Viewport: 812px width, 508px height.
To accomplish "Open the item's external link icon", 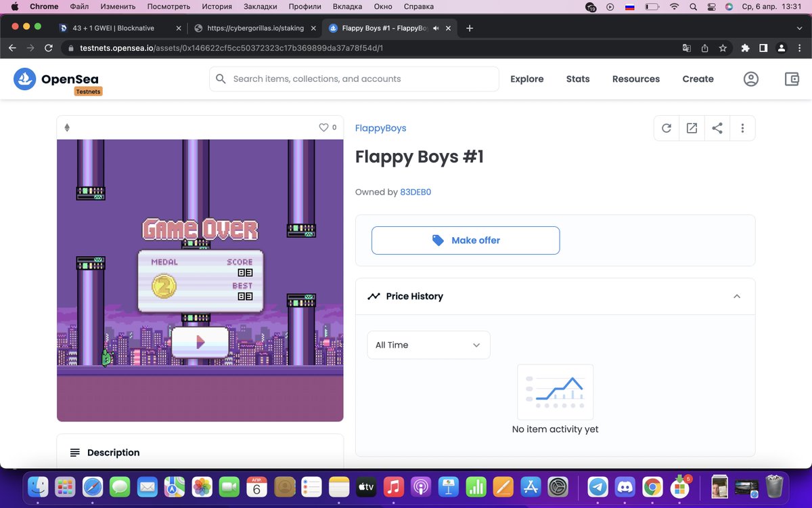I will click(x=692, y=128).
